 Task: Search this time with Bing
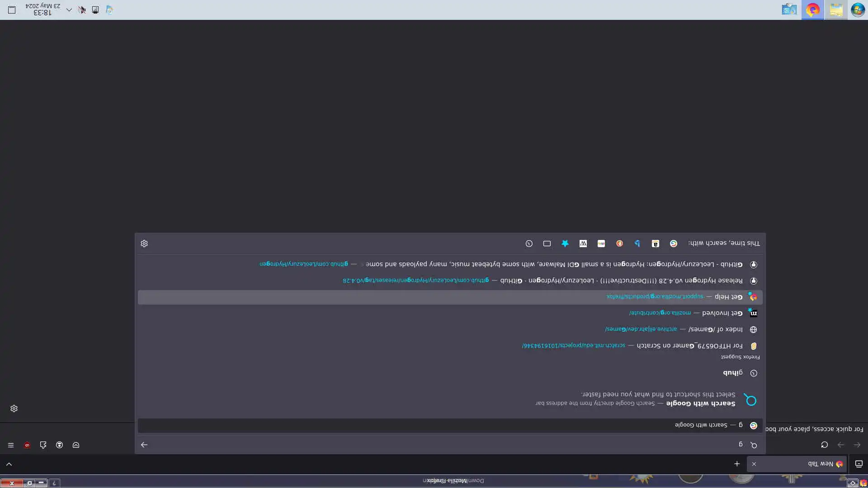click(637, 244)
